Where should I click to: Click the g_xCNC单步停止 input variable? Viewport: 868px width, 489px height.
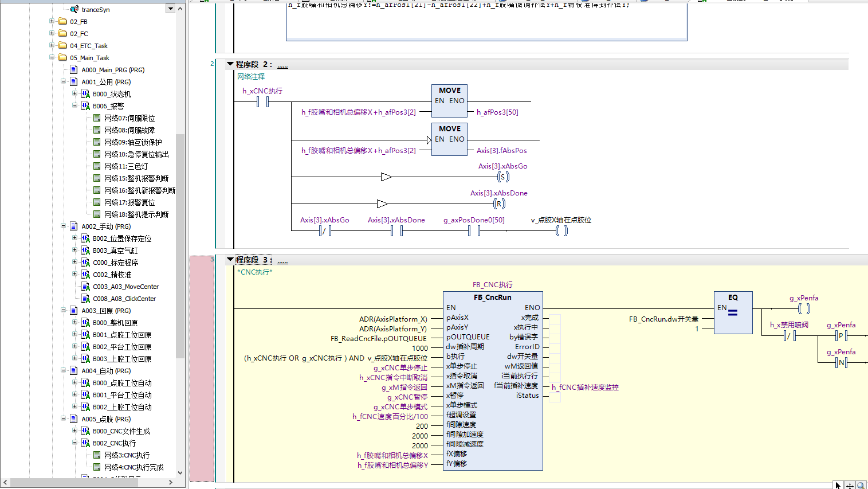(400, 368)
